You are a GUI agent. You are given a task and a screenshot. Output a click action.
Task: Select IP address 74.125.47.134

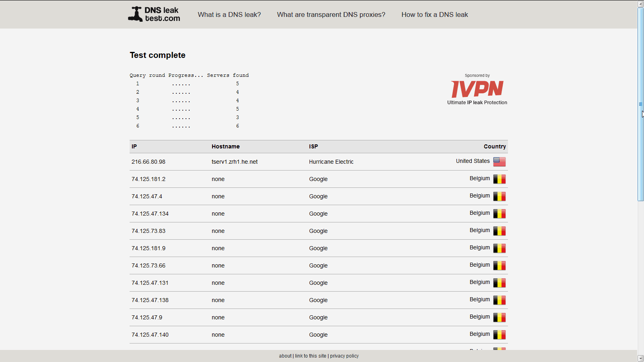point(150,214)
